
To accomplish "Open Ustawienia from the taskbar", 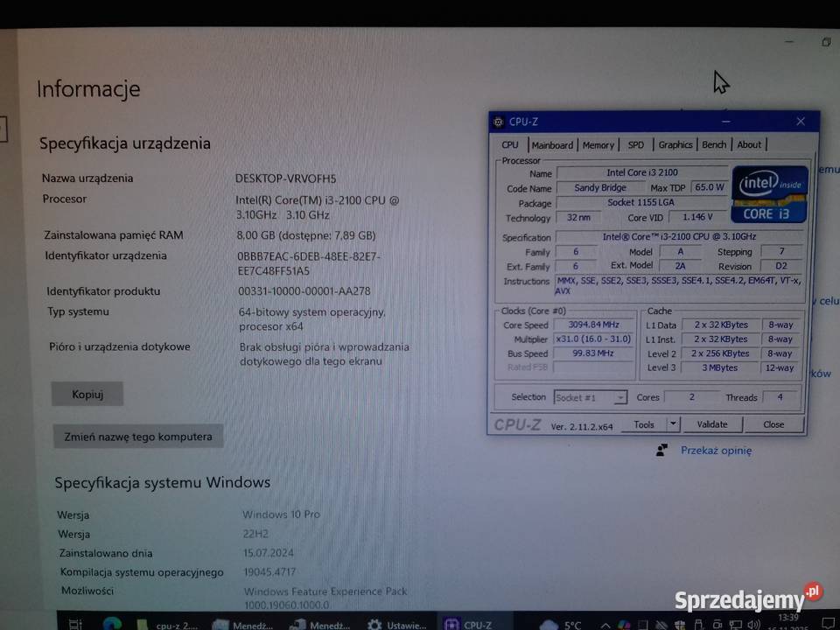I will (x=392, y=623).
